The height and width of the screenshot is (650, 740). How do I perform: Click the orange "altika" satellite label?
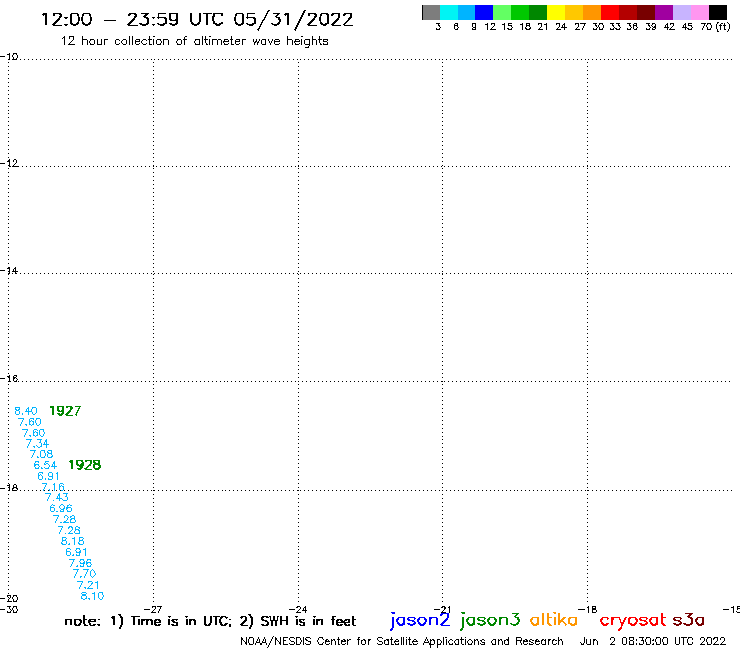click(554, 619)
